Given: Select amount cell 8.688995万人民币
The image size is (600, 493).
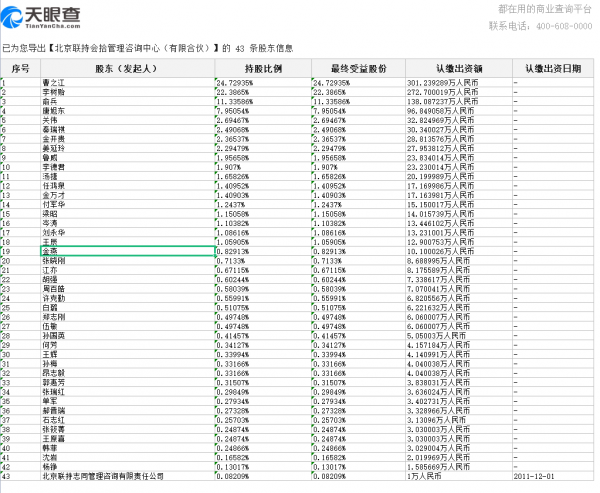Looking at the screenshot, I should tap(459, 261).
